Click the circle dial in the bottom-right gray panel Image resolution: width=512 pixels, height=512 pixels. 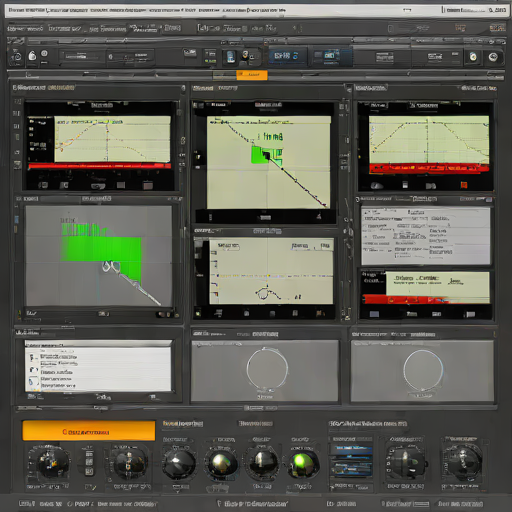[x=423, y=370]
